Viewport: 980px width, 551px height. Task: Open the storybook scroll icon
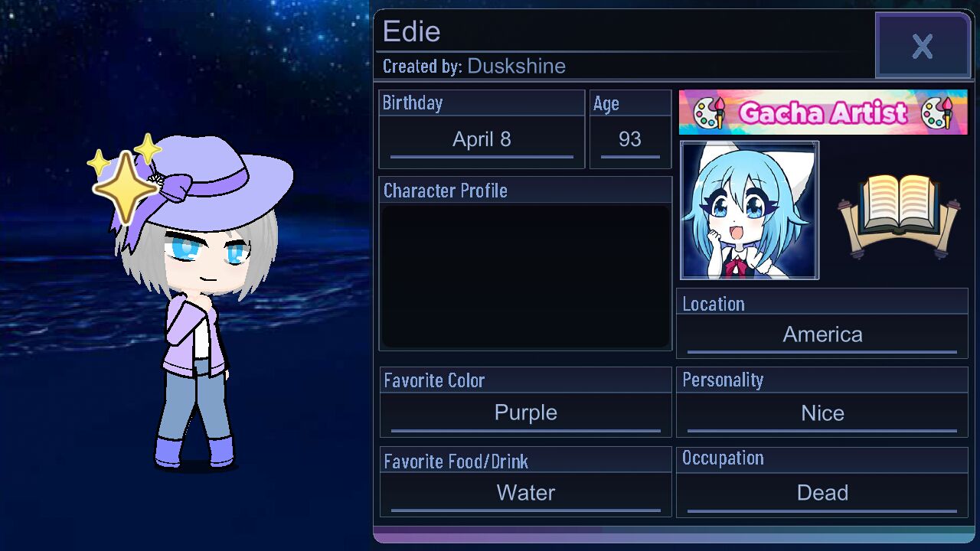pyautogui.click(x=898, y=211)
